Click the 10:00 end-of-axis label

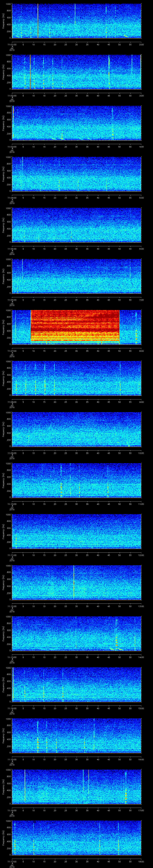pos(141,453)
